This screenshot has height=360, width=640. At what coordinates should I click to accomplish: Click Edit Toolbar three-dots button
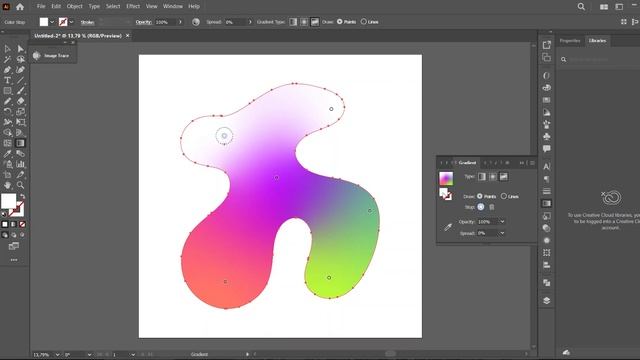click(x=14, y=260)
